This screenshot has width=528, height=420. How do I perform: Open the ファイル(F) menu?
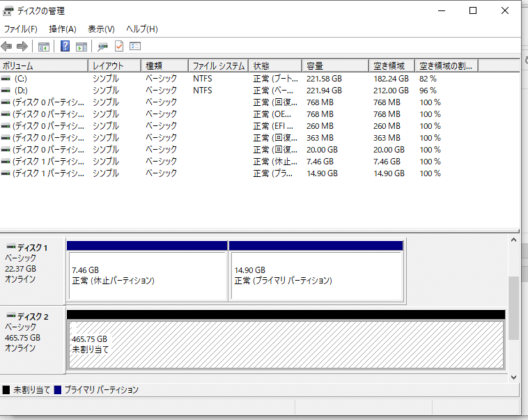(20, 29)
